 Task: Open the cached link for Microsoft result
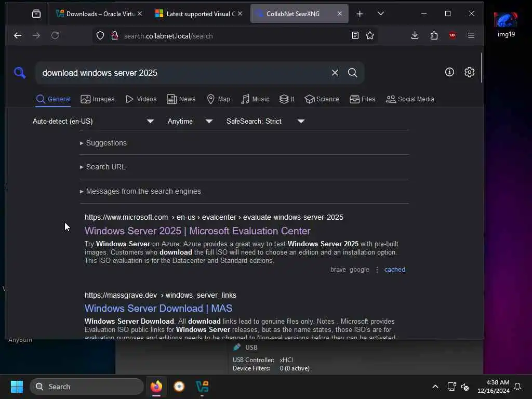pyautogui.click(x=395, y=270)
